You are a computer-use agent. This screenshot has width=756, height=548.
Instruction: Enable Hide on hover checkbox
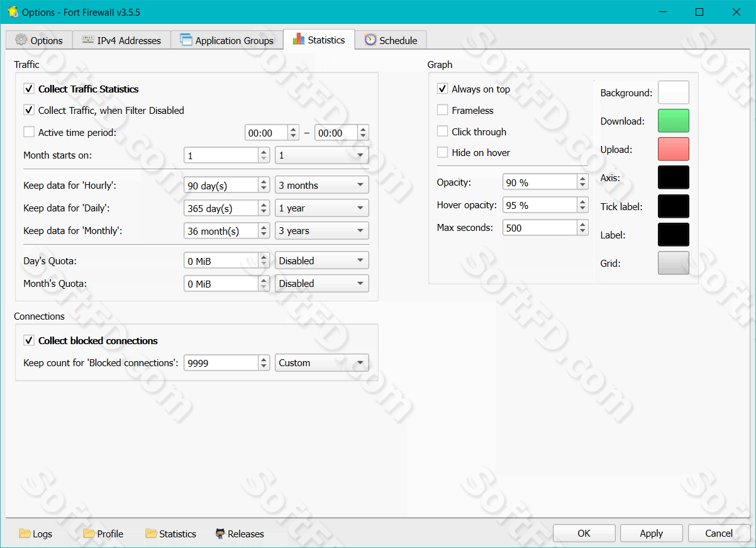click(x=442, y=152)
